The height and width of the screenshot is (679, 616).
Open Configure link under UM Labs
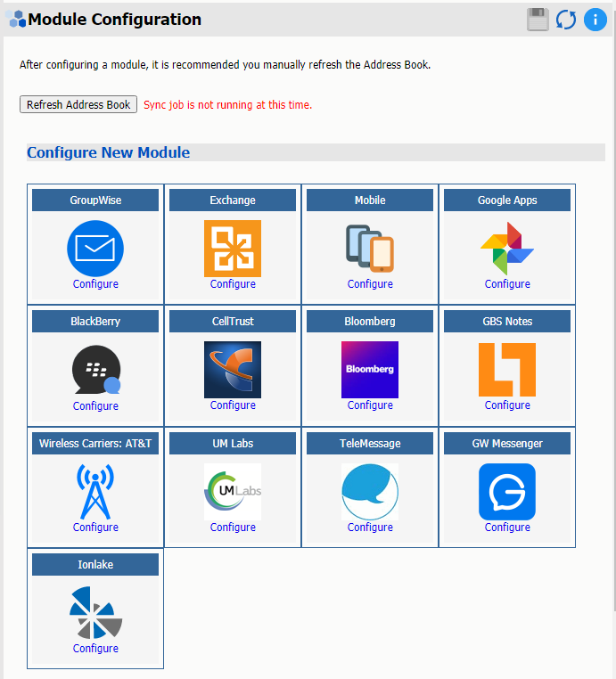pos(233,528)
